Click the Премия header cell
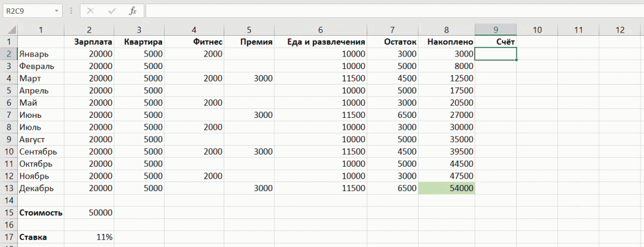 249,42
